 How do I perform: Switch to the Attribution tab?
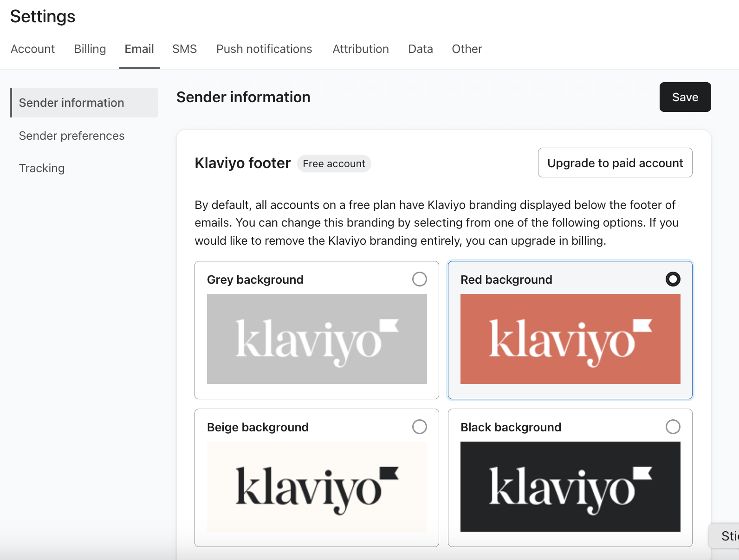[x=360, y=49]
